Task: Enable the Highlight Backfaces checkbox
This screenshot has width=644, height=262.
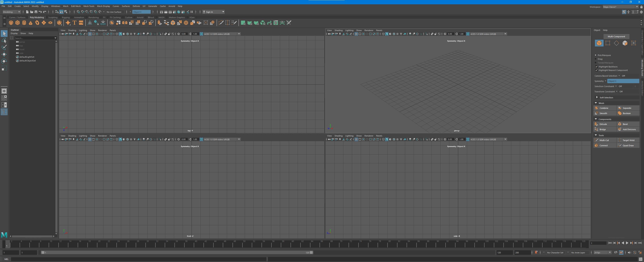Action: (597, 66)
